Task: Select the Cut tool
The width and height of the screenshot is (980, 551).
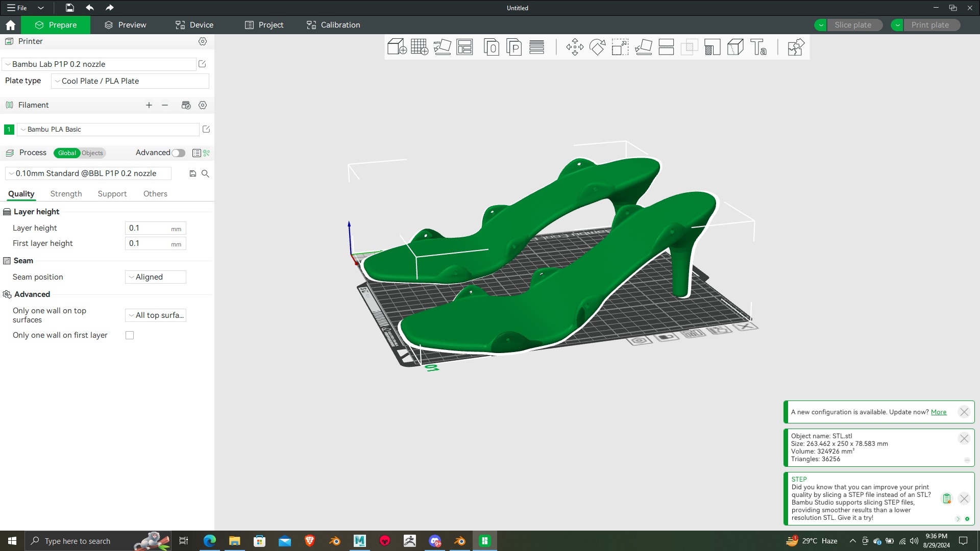Action: tap(666, 47)
